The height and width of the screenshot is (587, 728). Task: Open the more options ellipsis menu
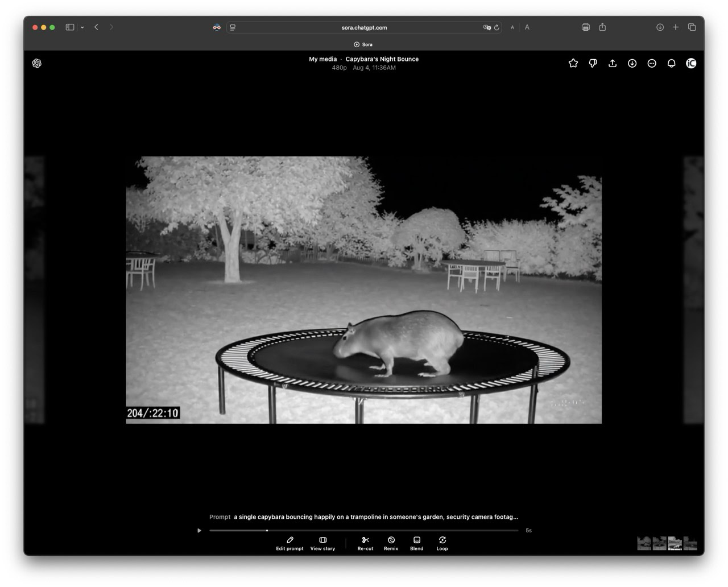click(x=652, y=63)
